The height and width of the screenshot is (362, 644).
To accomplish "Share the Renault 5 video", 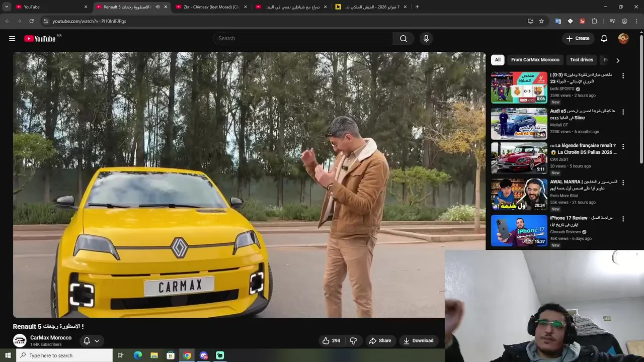I will 380,341.
